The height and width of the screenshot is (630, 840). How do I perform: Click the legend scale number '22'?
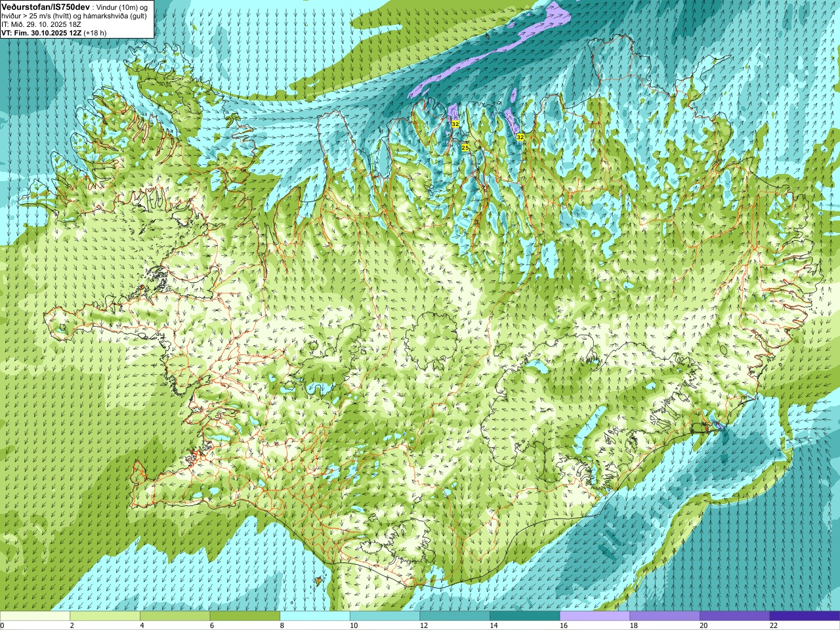point(774,625)
